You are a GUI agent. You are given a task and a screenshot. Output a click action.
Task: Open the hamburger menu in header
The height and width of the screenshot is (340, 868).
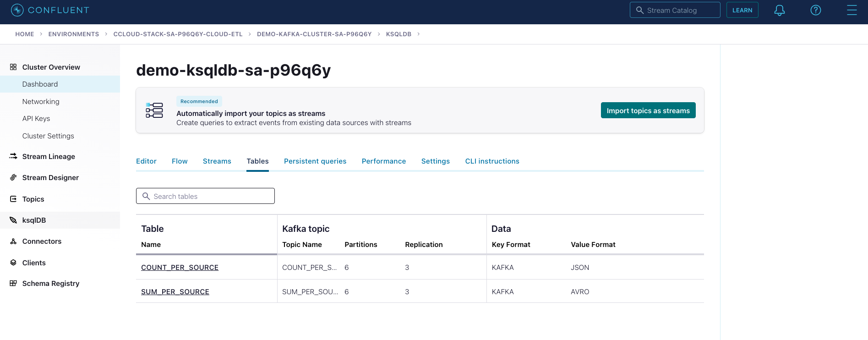click(852, 10)
